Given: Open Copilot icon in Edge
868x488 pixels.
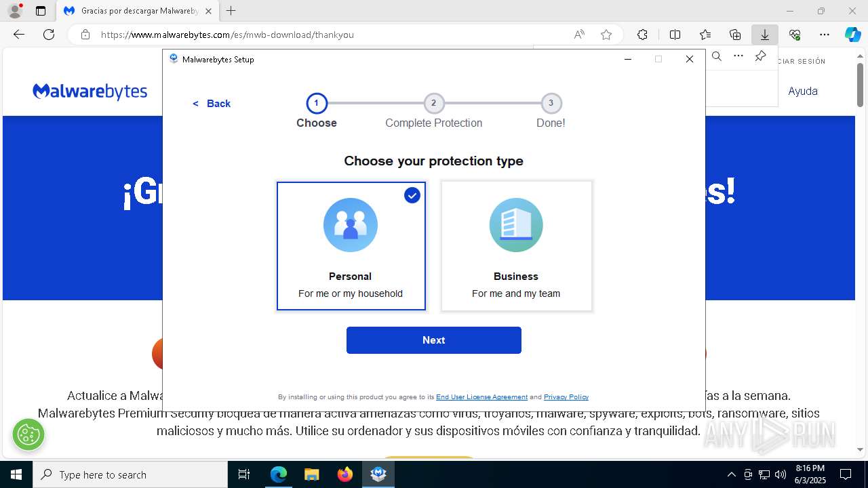Looking at the screenshot, I should tap(852, 35).
